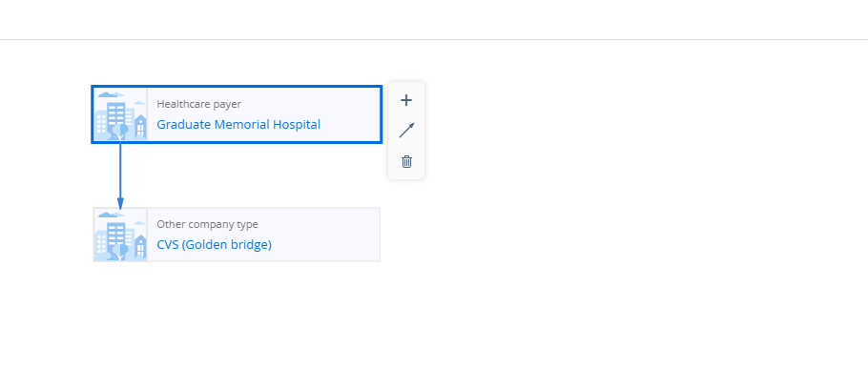Screen dimensions: 868x369
Task: Open Graduate Memorial Hospital link
Action: tap(238, 125)
